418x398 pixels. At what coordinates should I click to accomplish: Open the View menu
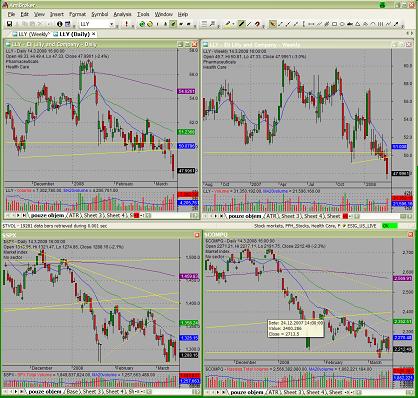[39, 14]
